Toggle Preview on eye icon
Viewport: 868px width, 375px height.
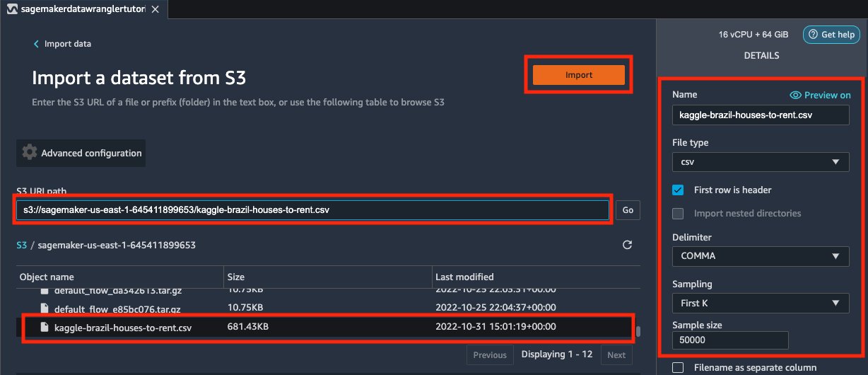coord(795,95)
